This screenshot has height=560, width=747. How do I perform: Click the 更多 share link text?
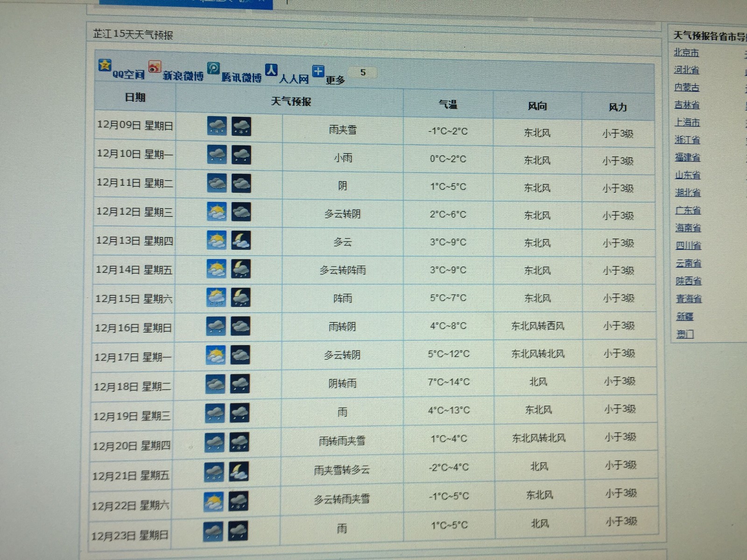tap(335, 80)
